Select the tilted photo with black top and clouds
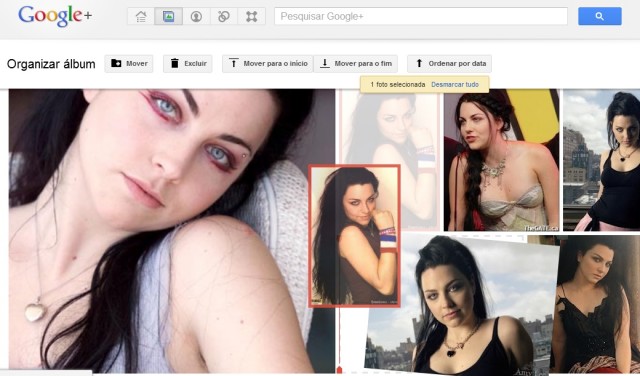Viewport: 640px width, 376px height. (461, 304)
